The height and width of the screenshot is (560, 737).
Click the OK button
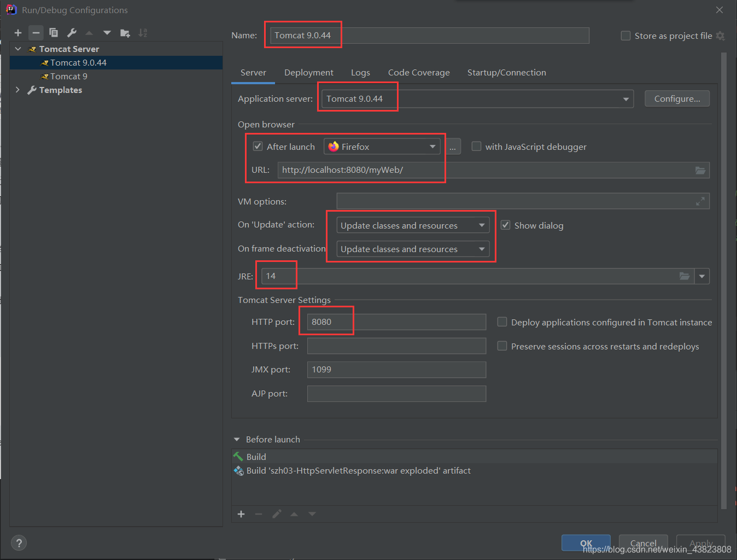click(586, 543)
